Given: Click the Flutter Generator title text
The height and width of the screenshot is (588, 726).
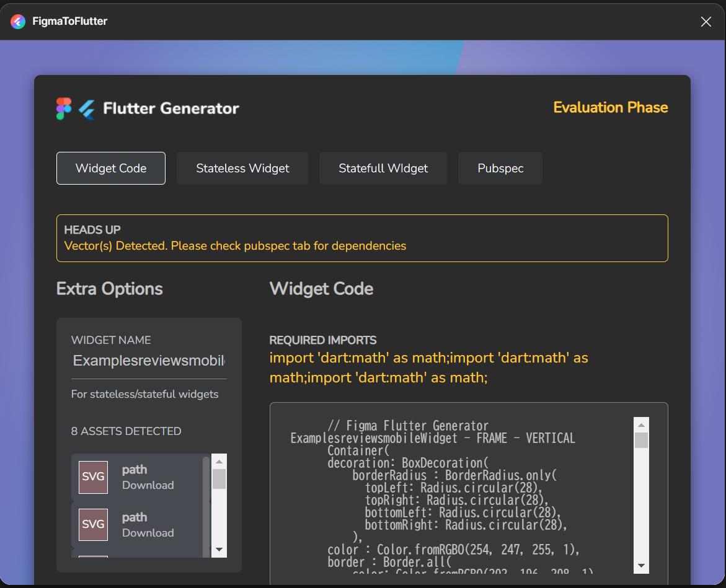Looking at the screenshot, I should 171,108.
